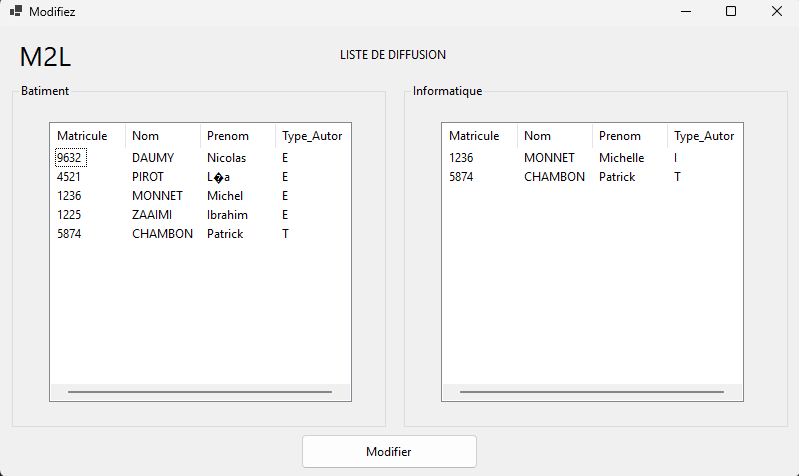This screenshot has height=476, width=799.
Task: Click the name DAUMY
Action: 153,157
